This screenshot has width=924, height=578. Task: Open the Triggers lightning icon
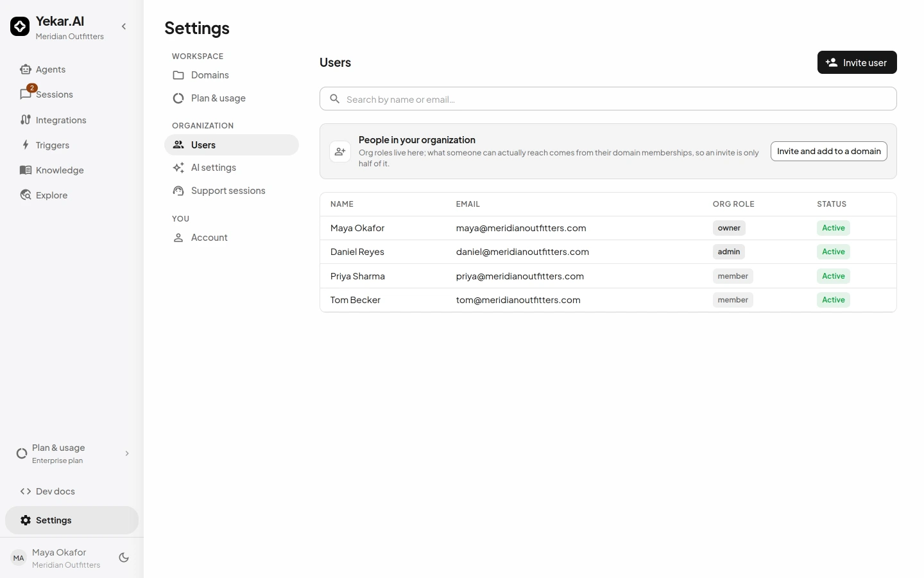tap(26, 145)
